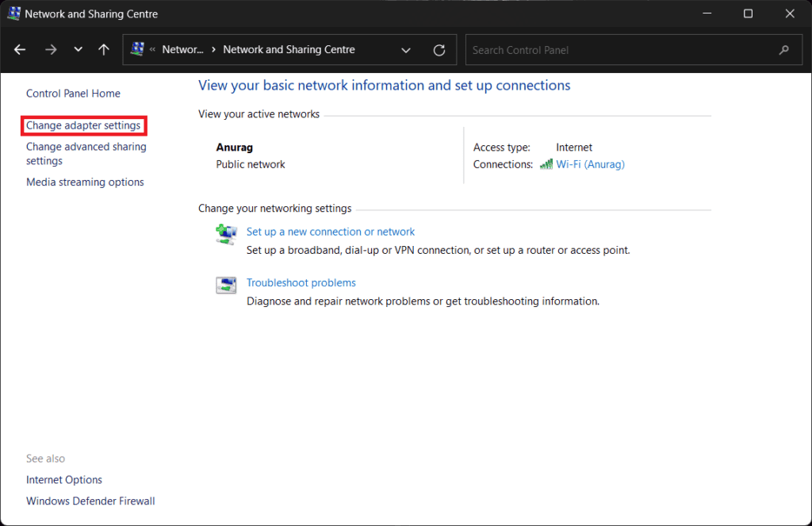Screen dimensions: 812x526
Task: Open Change adapter settings
Action: (83, 125)
